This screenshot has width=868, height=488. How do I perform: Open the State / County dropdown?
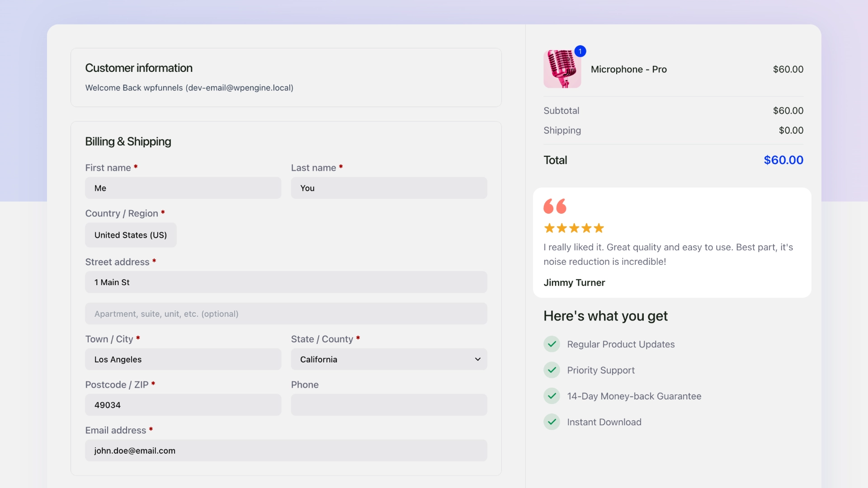[389, 359]
